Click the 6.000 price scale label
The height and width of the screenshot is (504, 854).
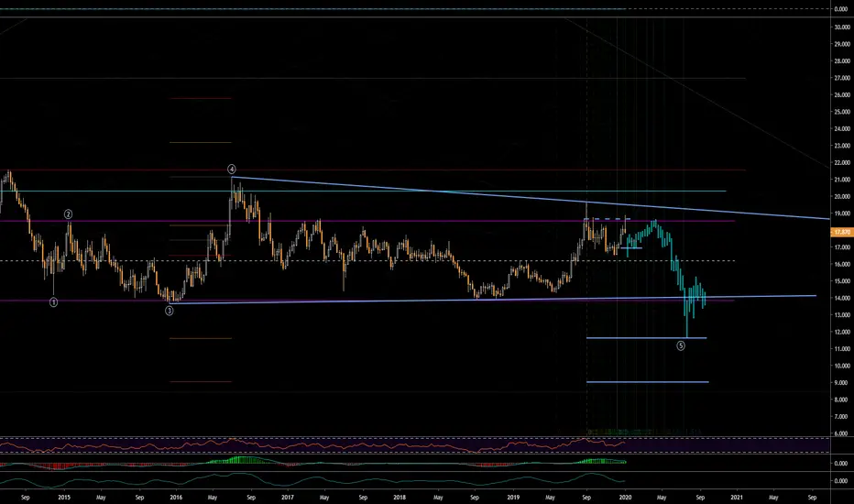pos(842,433)
